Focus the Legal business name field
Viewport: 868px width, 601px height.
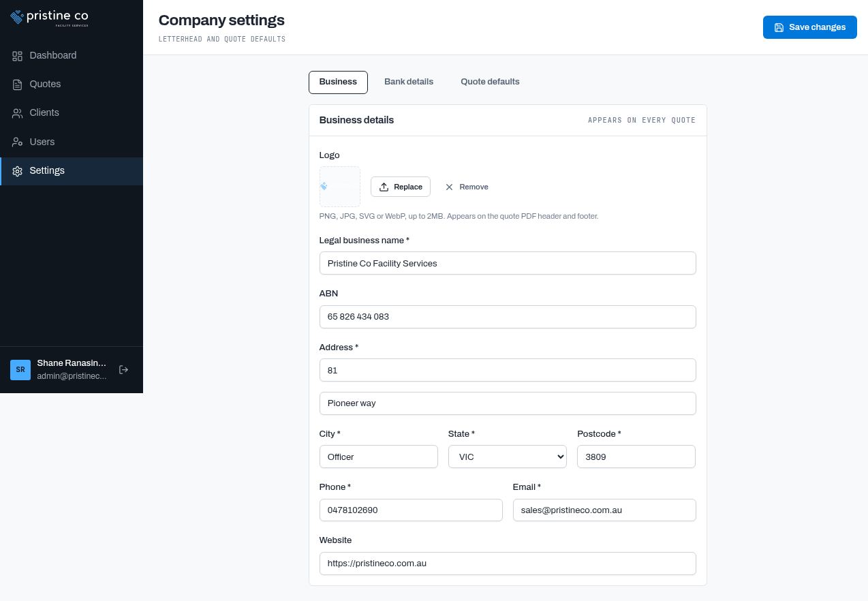[508, 263]
